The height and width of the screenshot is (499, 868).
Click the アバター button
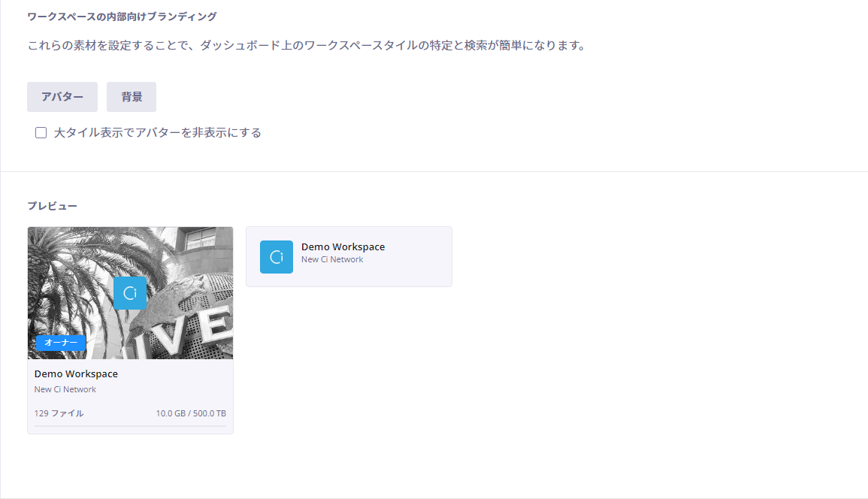pyautogui.click(x=62, y=97)
